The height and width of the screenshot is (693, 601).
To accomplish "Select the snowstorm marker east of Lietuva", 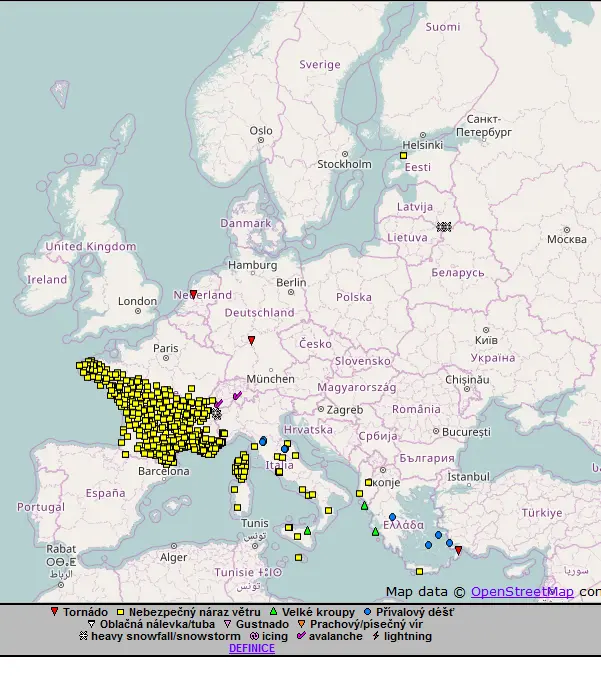I will tap(444, 227).
